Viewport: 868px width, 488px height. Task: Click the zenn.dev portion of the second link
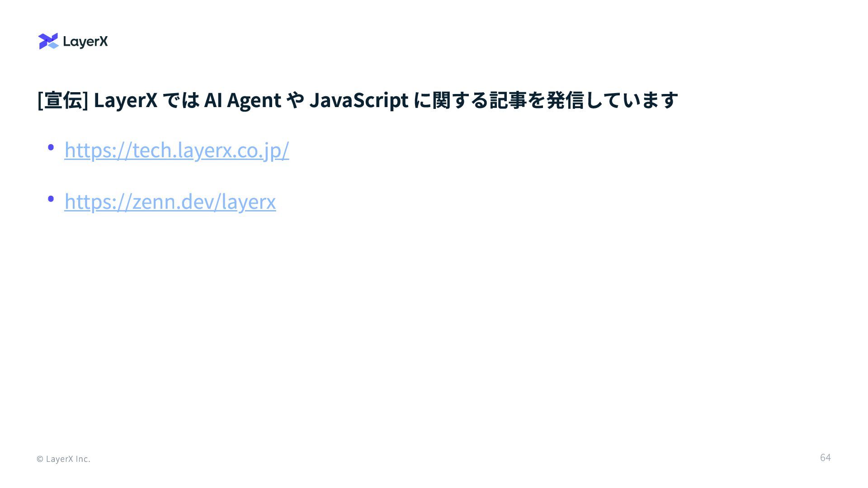[173, 202]
